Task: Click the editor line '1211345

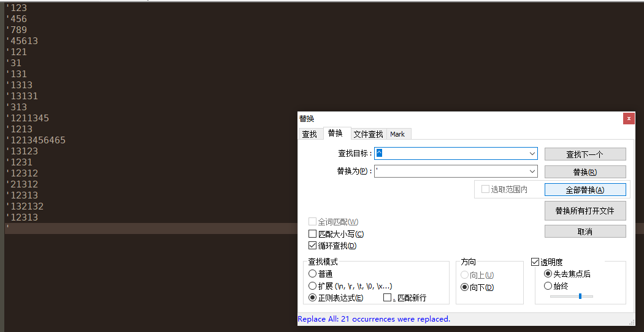Action: (28, 118)
